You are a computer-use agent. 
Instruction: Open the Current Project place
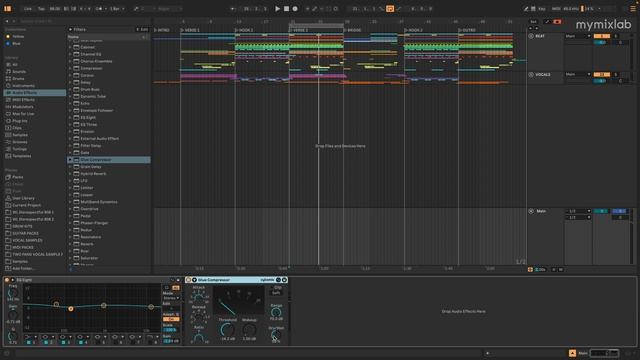[26, 205]
